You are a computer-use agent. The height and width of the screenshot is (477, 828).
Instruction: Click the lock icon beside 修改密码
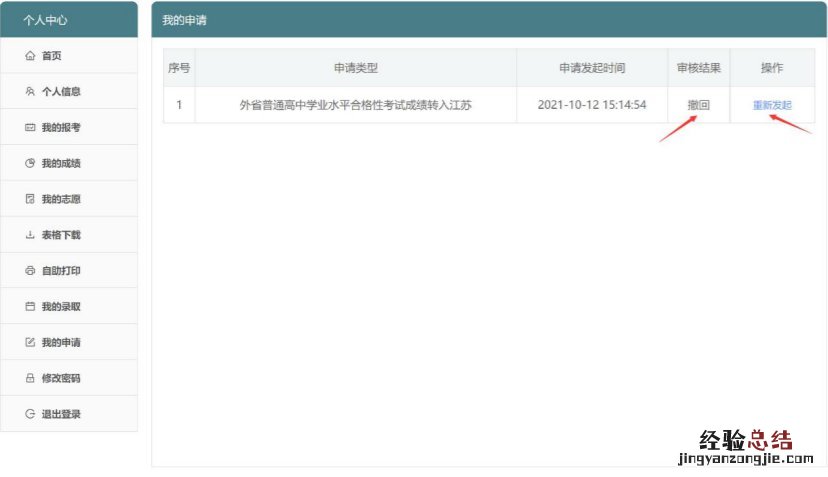click(x=30, y=378)
